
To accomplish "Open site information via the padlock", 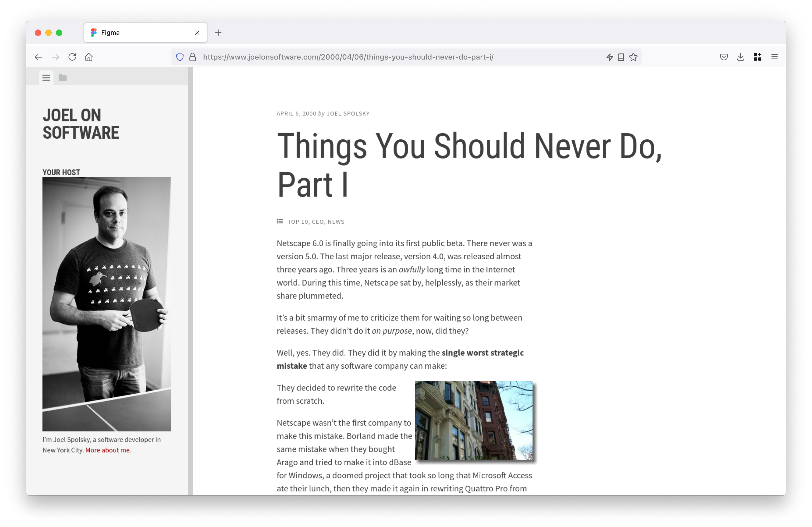I will (193, 57).
